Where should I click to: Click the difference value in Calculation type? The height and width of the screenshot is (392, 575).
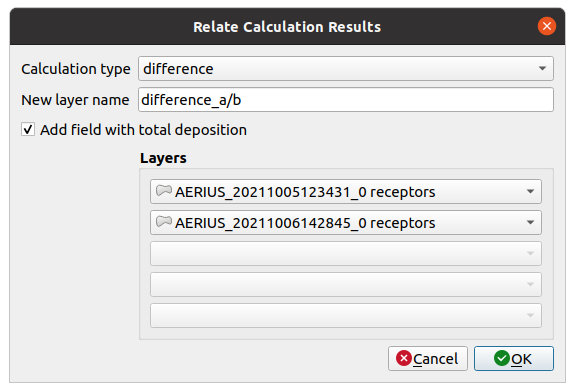[x=178, y=69]
